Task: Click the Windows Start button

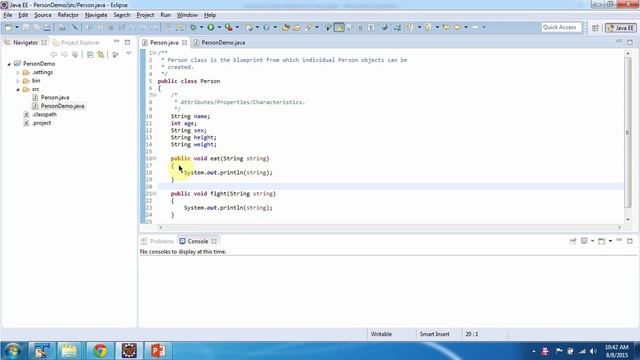Action: click(12, 351)
